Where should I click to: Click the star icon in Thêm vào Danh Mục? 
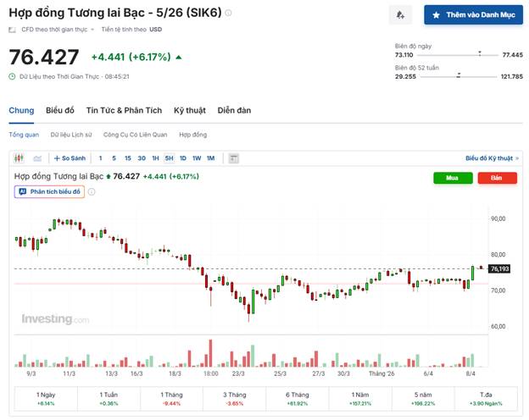pyautogui.click(x=436, y=15)
